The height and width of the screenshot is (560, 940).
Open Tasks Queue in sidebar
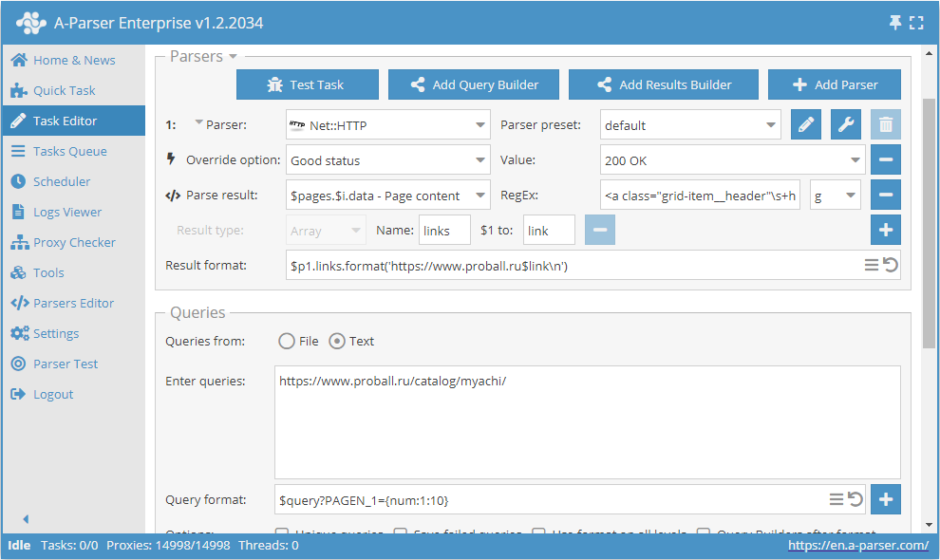pyautogui.click(x=69, y=151)
